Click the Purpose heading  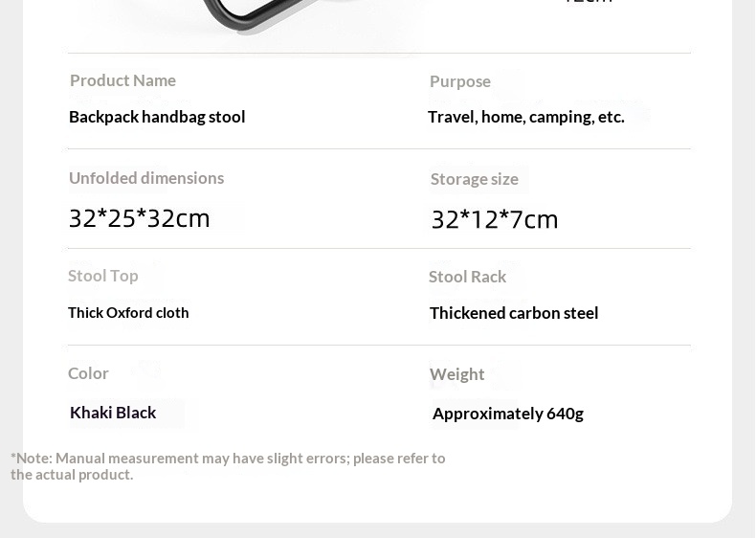click(x=459, y=81)
